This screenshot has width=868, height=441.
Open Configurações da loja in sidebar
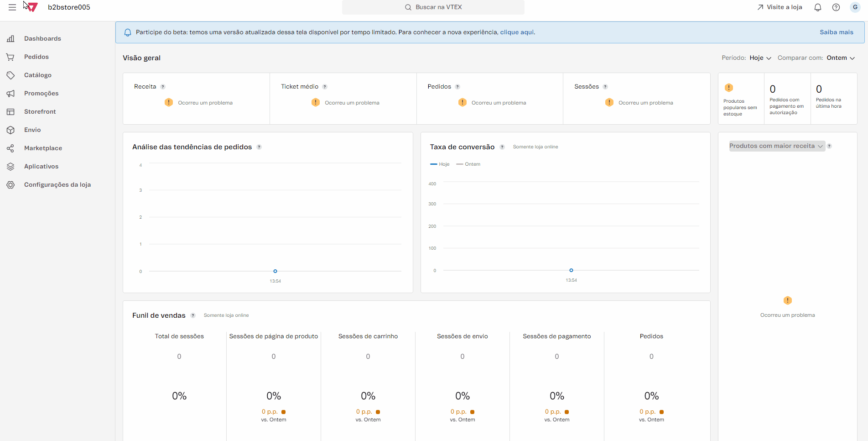57,185
